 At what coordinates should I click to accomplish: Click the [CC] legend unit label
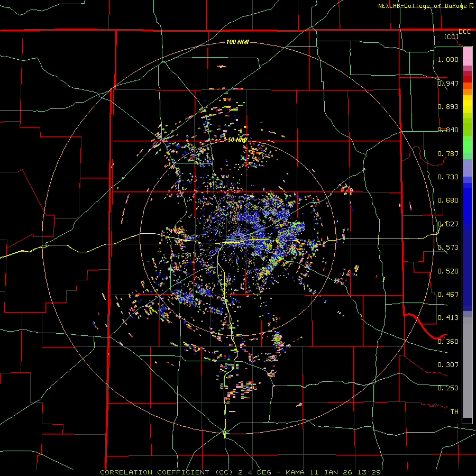tap(452, 37)
